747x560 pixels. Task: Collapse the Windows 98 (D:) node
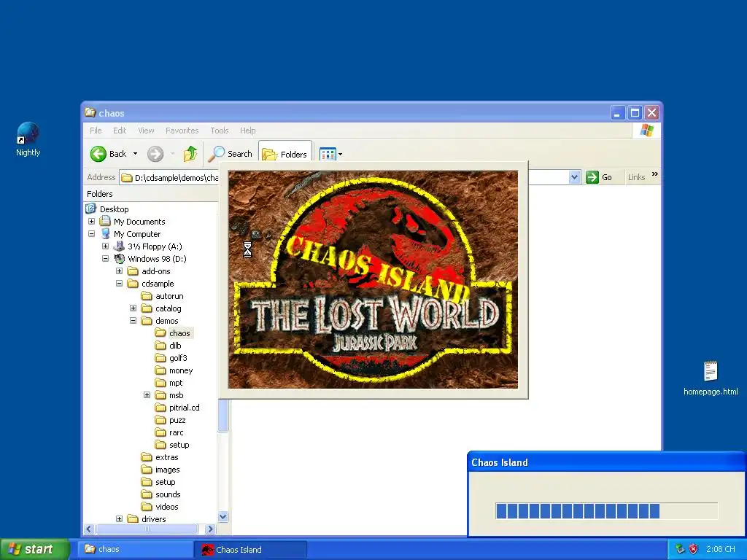tap(105, 259)
